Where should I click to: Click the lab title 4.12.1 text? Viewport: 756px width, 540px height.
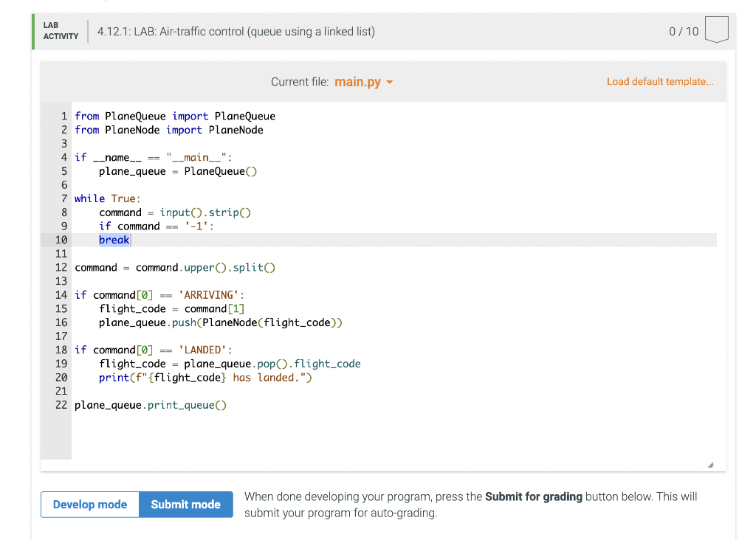pyautogui.click(x=114, y=31)
